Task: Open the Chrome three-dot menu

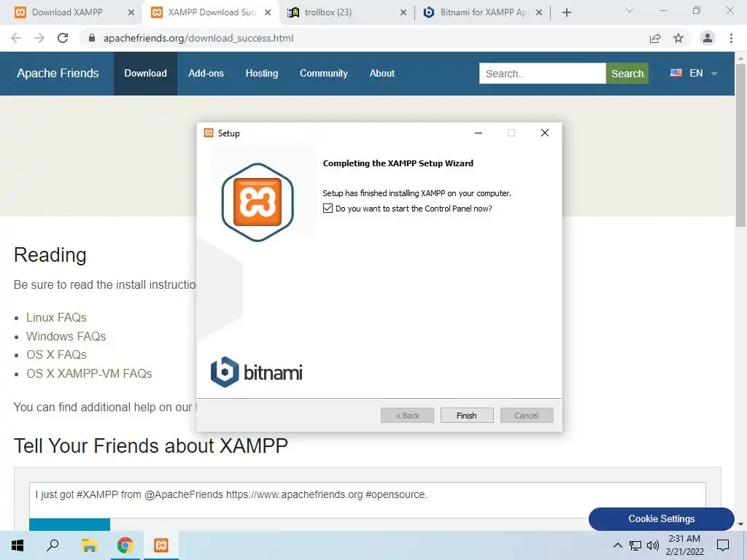Action: click(731, 38)
